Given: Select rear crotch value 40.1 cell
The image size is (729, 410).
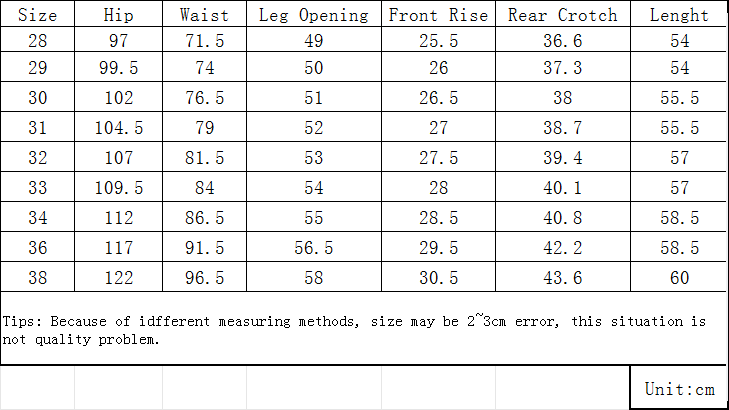Looking at the screenshot, I should [563, 186].
